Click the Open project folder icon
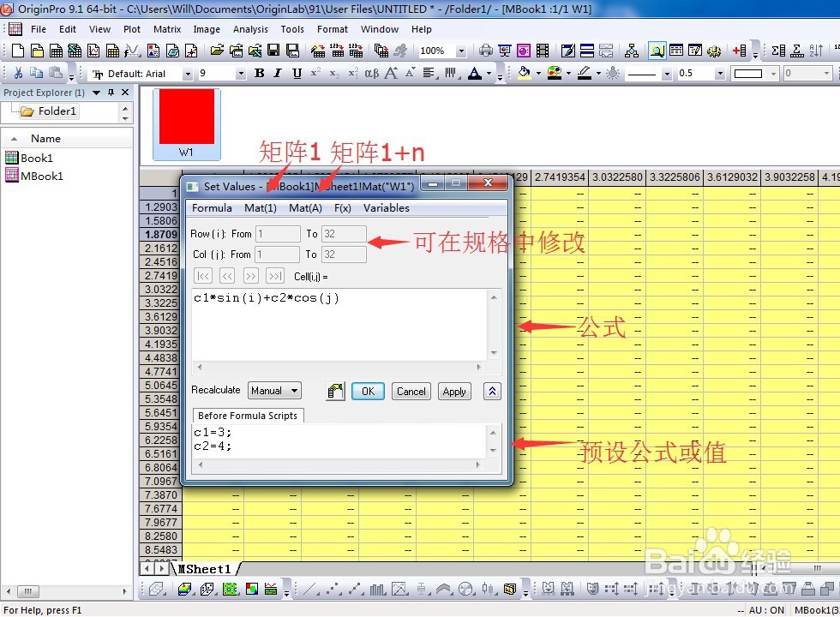840x617 pixels. pyautogui.click(x=217, y=51)
